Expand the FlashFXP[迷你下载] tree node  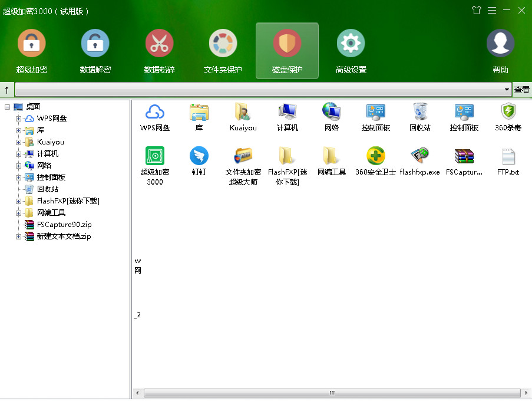pyautogui.click(x=19, y=201)
